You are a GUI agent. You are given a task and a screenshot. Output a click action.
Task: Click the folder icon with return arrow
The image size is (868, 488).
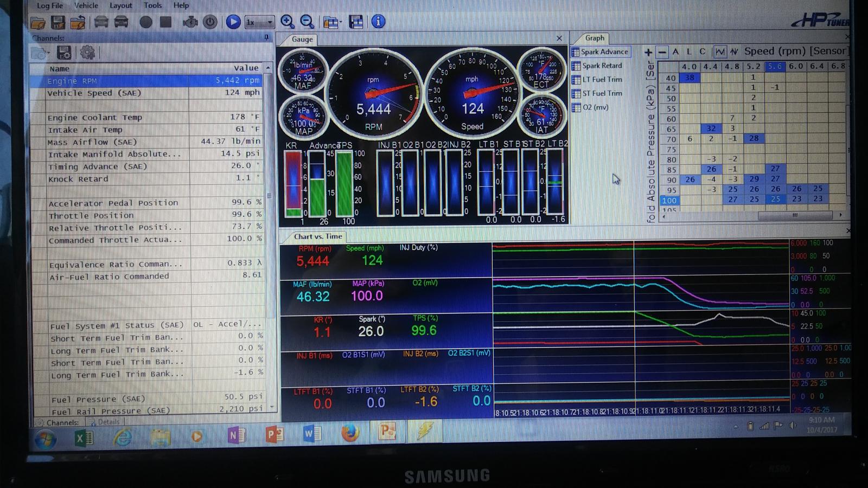pos(78,22)
